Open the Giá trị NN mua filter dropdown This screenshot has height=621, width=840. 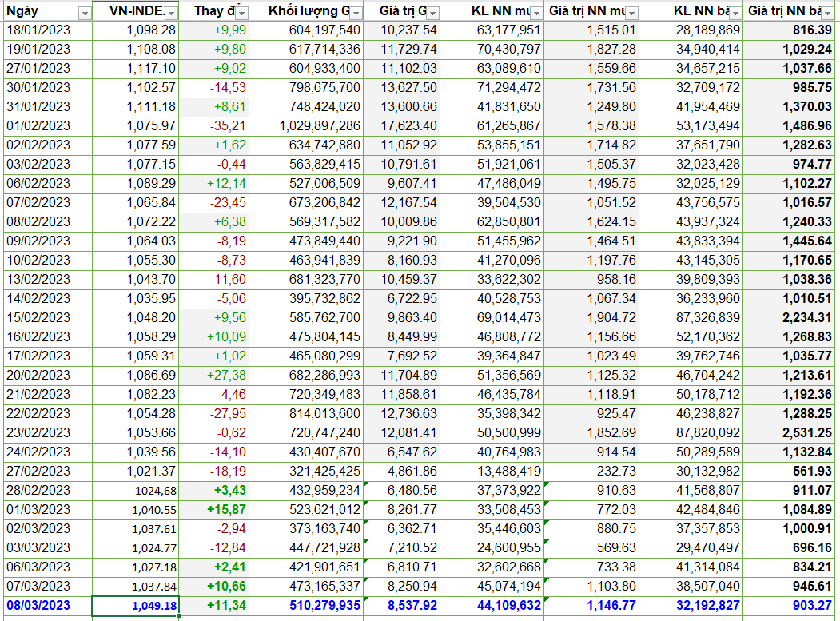click(632, 12)
